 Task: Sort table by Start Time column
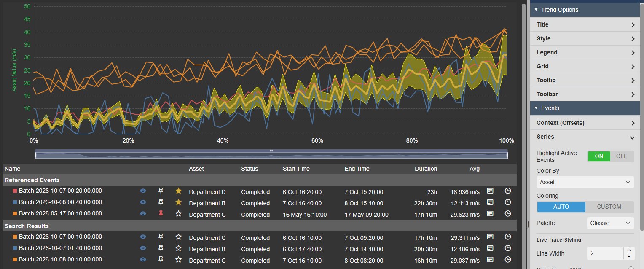[x=296, y=169]
